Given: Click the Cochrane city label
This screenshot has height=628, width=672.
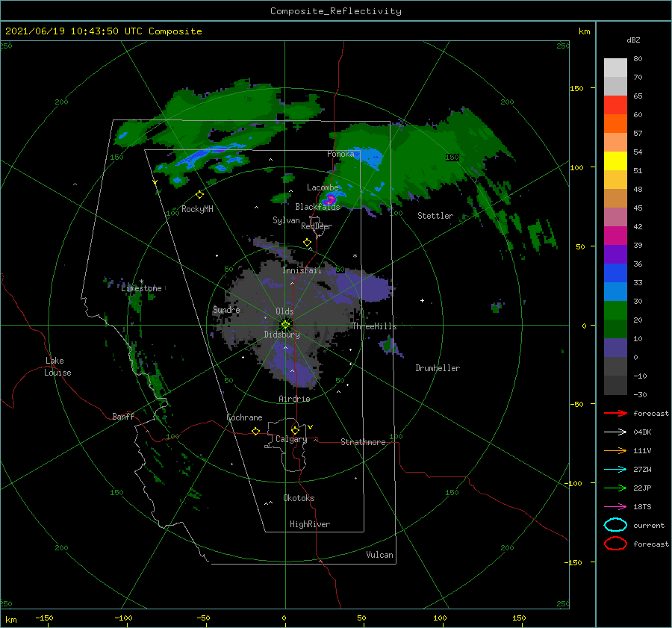Looking at the screenshot, I should (244, 417).
